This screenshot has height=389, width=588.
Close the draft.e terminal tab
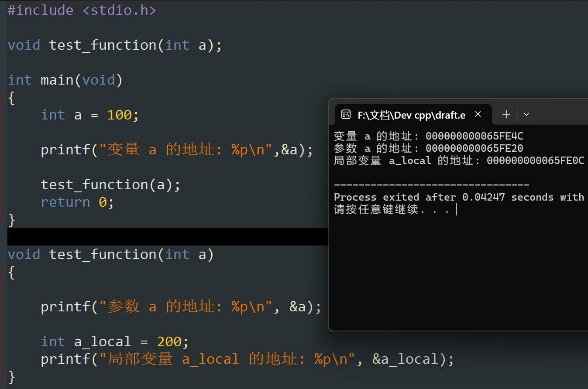(x=478, y=114)
